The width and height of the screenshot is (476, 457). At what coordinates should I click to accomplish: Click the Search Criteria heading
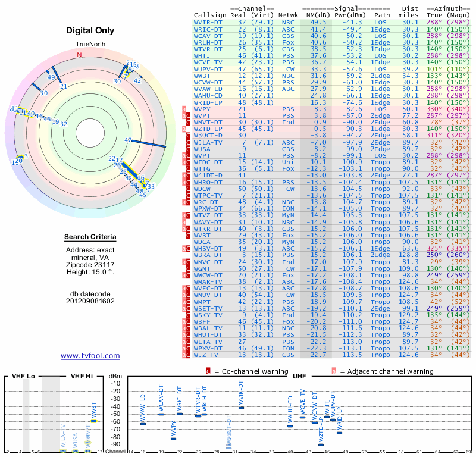[90, 237]
